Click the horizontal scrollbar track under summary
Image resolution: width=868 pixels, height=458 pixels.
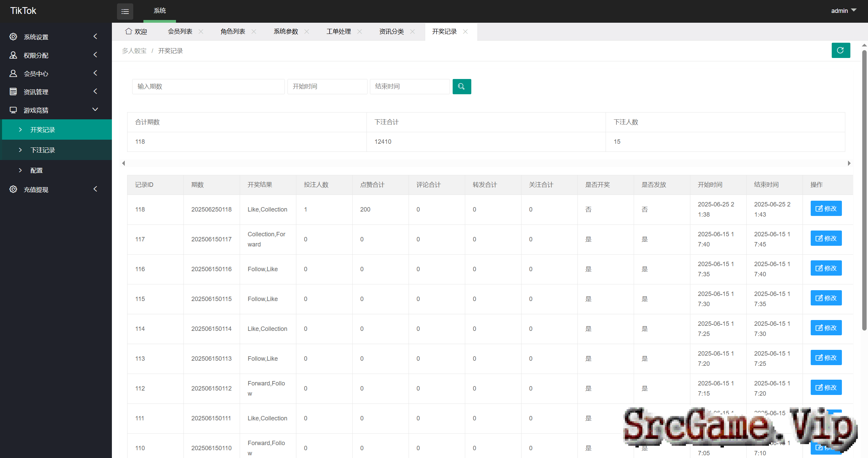pos(486,163)
